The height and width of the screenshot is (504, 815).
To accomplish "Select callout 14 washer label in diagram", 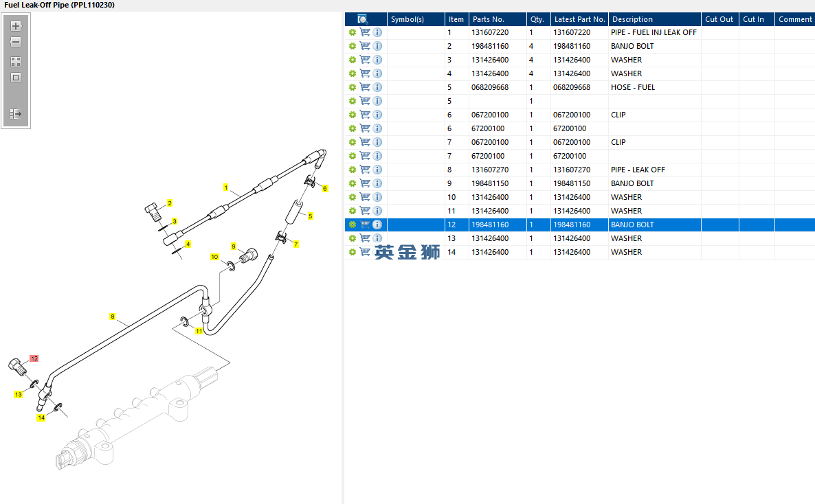I will pos(41,417).
